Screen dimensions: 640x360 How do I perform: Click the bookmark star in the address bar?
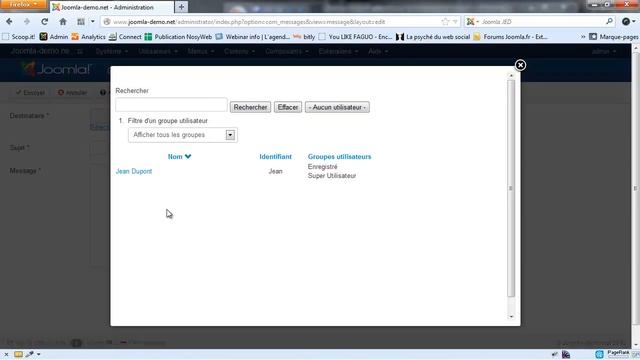click(x=445, y=22)
